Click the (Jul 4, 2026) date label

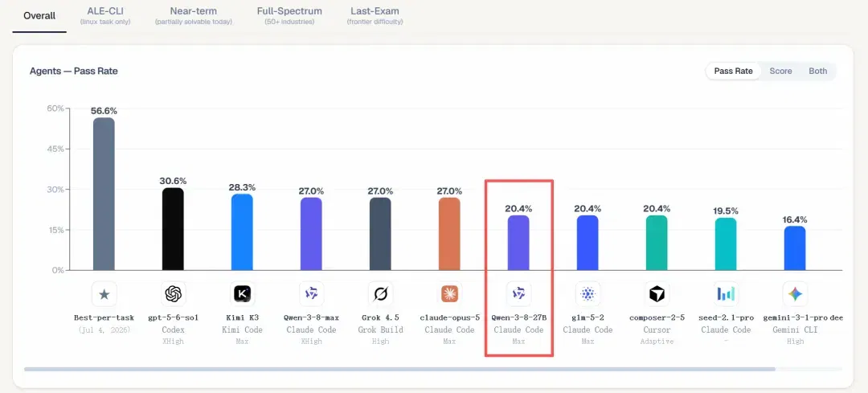104,330
